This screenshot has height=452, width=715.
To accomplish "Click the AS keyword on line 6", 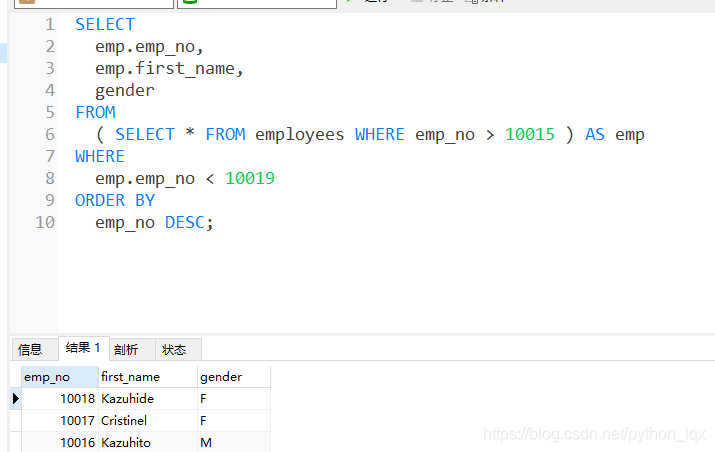I will [x=595, y=135].
